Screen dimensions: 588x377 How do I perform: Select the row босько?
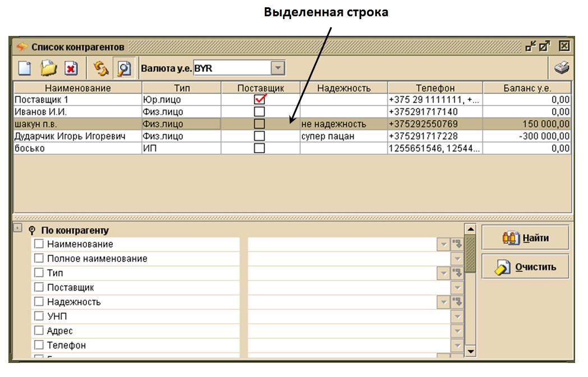292,148
